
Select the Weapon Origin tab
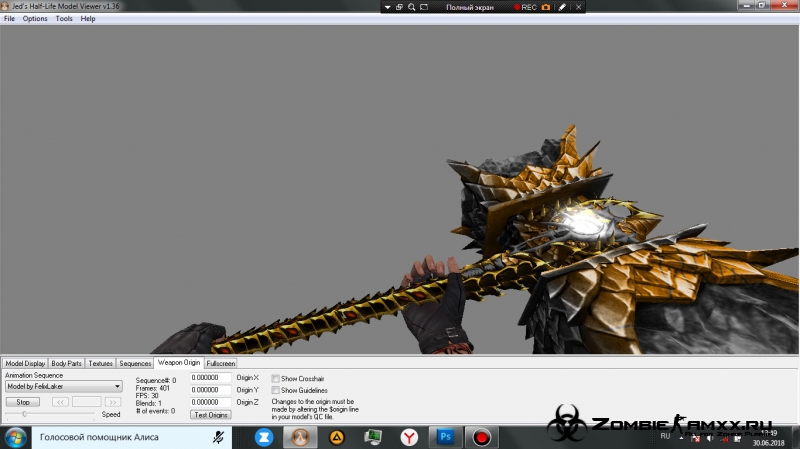click(179, 362)
